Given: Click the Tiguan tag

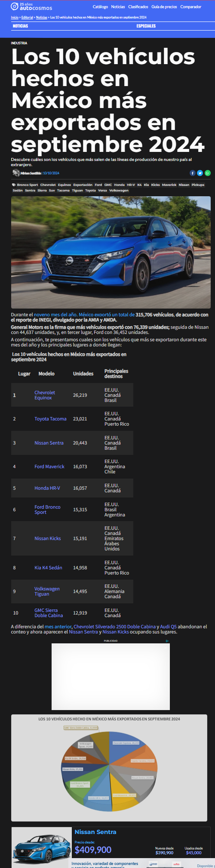Looking at the screenshot, I should [77, 190].
